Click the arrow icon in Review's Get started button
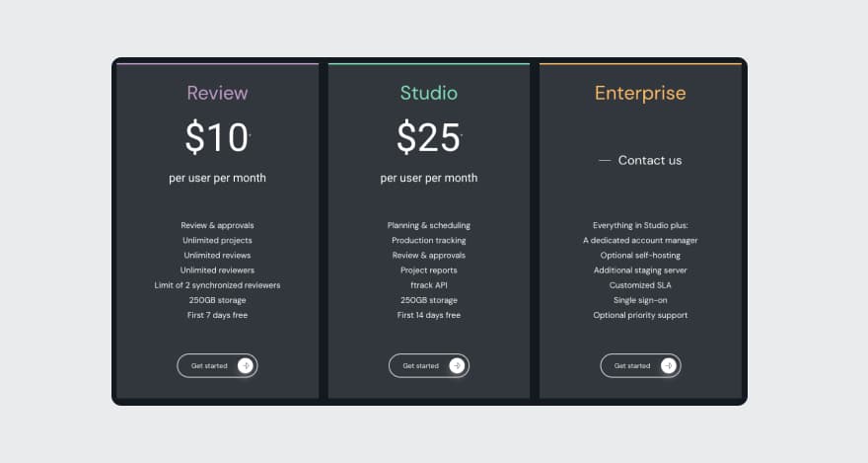 tap(246, 365)
